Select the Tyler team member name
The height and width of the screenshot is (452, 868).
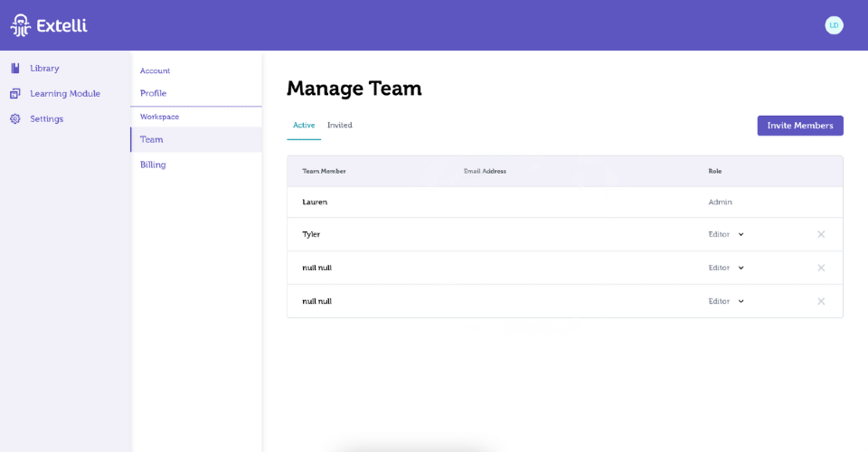(311, 234)
